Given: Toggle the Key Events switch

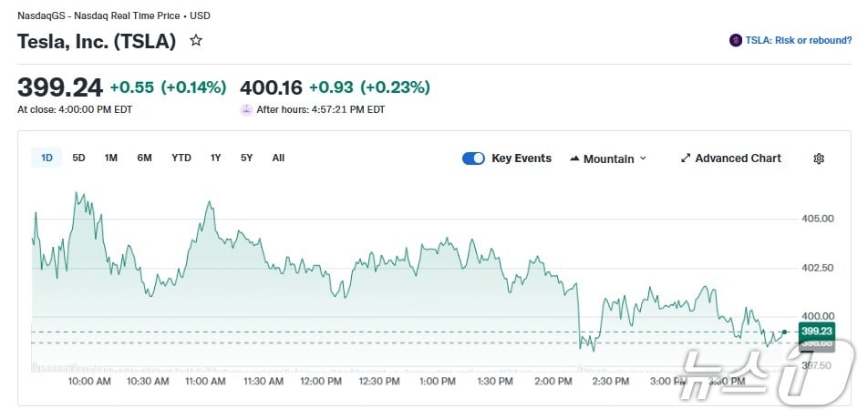Looking at the screenshot, I should tap(473, 158).
